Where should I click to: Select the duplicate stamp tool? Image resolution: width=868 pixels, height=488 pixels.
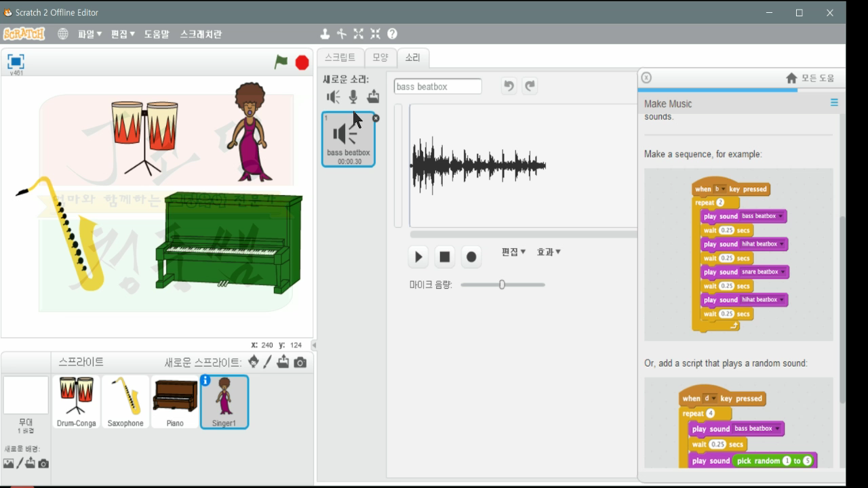coord(325,34)
